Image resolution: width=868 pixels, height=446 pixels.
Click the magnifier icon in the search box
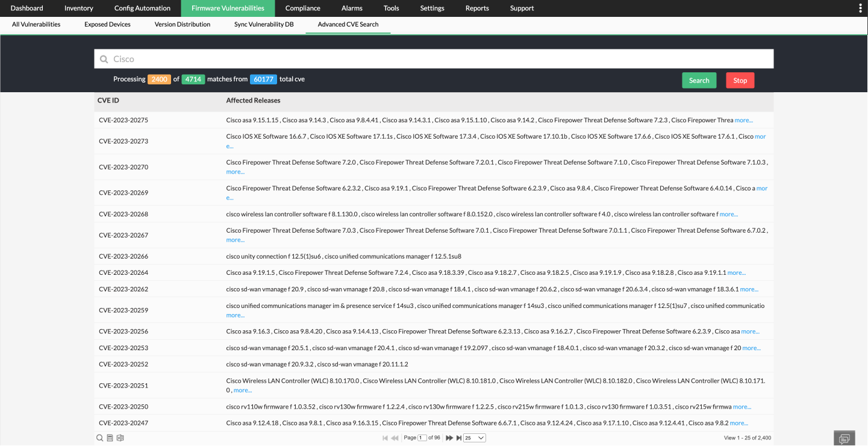coord(104,59)
